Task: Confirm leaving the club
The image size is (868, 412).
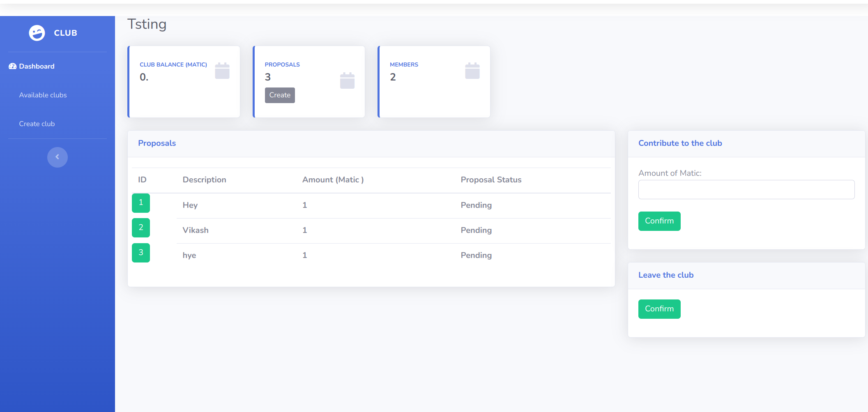Action: pyautogui.click(x=659, y=309)
